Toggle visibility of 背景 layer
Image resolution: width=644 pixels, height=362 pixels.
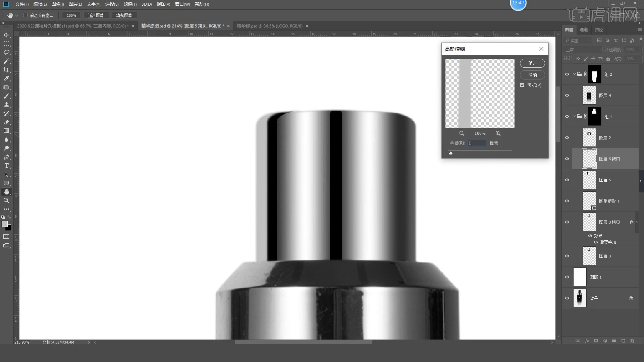[567, 298]
